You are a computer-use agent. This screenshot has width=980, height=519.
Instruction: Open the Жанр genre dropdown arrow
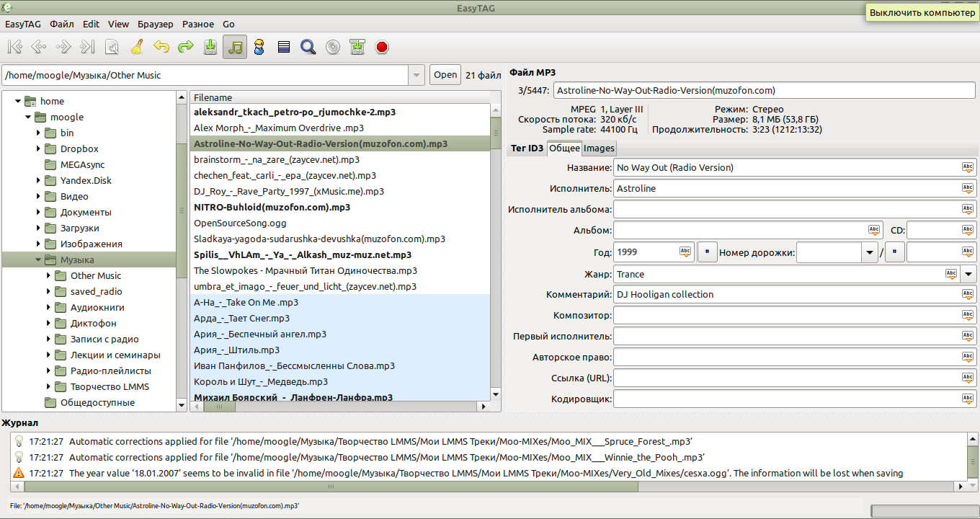968,274
